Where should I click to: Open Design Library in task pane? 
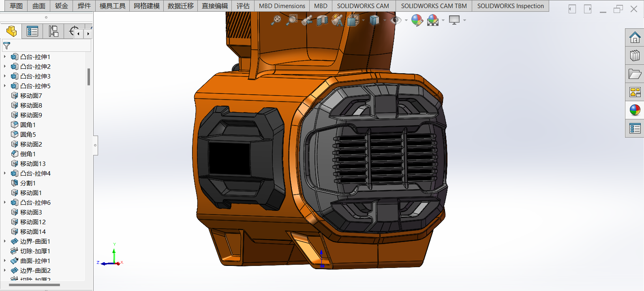click(635, 55)
